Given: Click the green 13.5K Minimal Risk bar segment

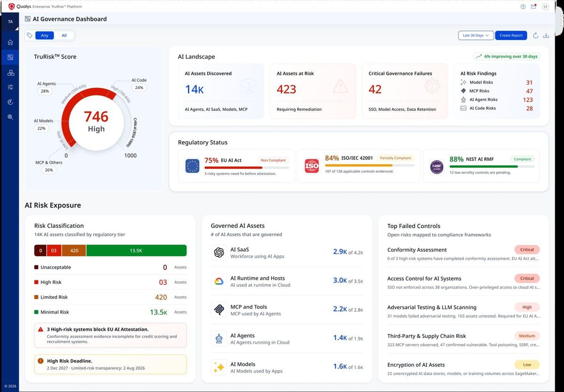Looking at the screenshot, I should pyautogui.click(x=136, y=251).
